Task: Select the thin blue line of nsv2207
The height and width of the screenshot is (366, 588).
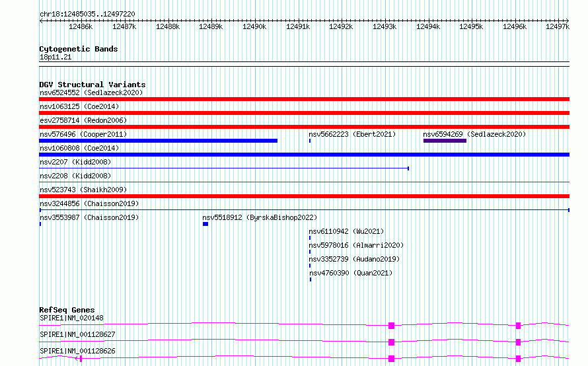Action: click(x=224, y=168)
